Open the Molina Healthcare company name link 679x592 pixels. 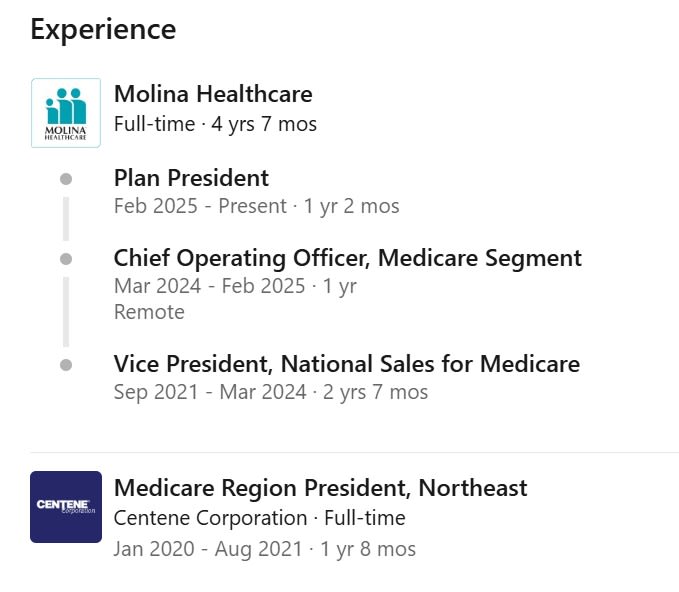pyautogui.click(x=213, y=94)
